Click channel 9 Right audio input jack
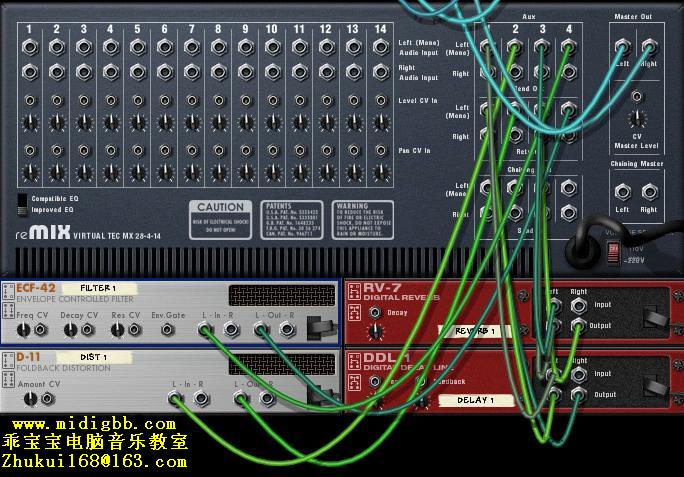Screen dimensions: 684x477 click(246, 72)
